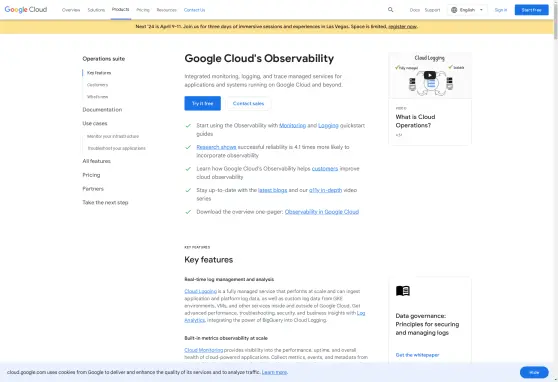558x382 pixels.
Task: Go to All features in sidebar
Action: tap(96, 161)
